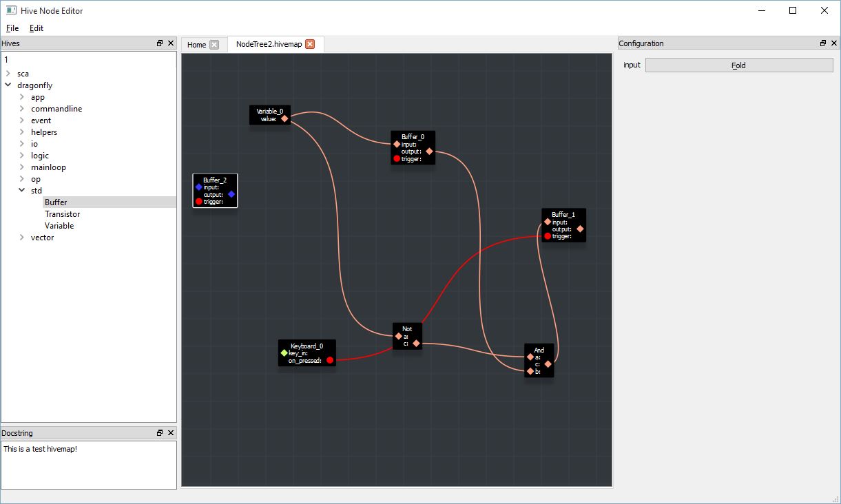Viewport: 841px width, 504px height.
Task: Expand the app folder
Action: coord(21,97)
